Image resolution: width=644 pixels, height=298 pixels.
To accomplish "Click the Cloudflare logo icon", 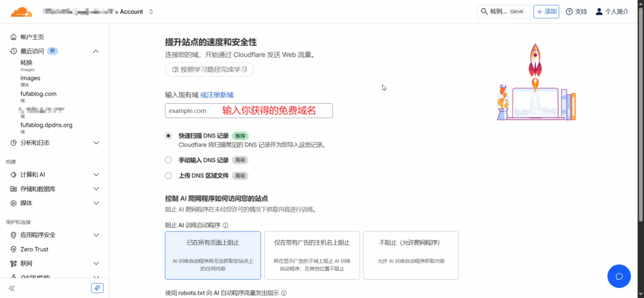I will [21, 11].
